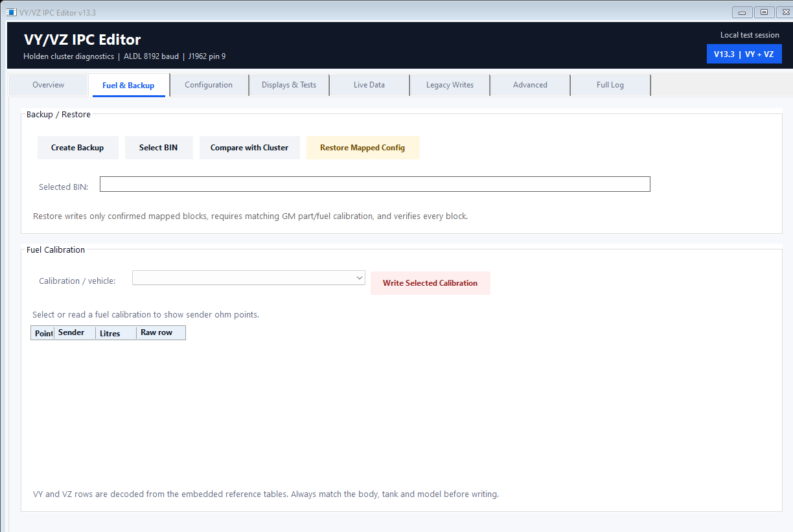Click the Litres column header
The height and width of the screenshot is (532, 793).
[116, 333]
